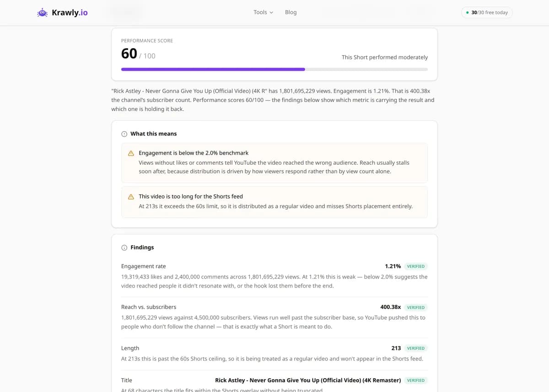Select 'This Short performed moderately' text

coord(385,57)
